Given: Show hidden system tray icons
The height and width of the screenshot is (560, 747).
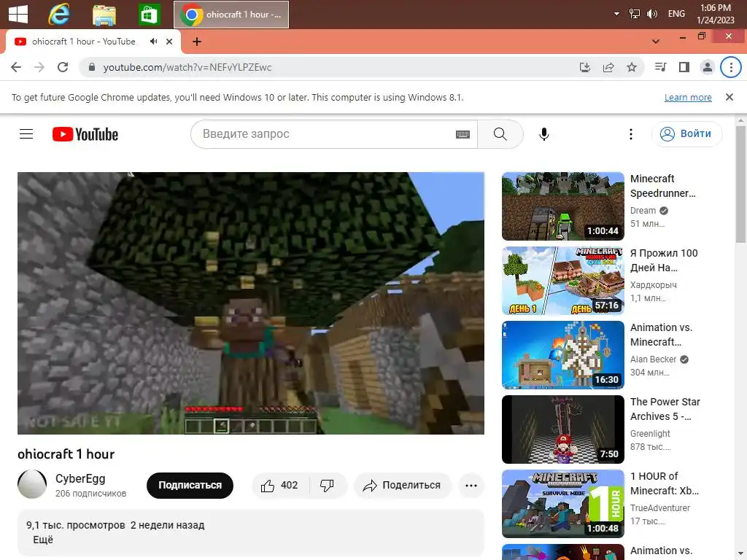Looking at the screenshot, I should coord(616,14).
